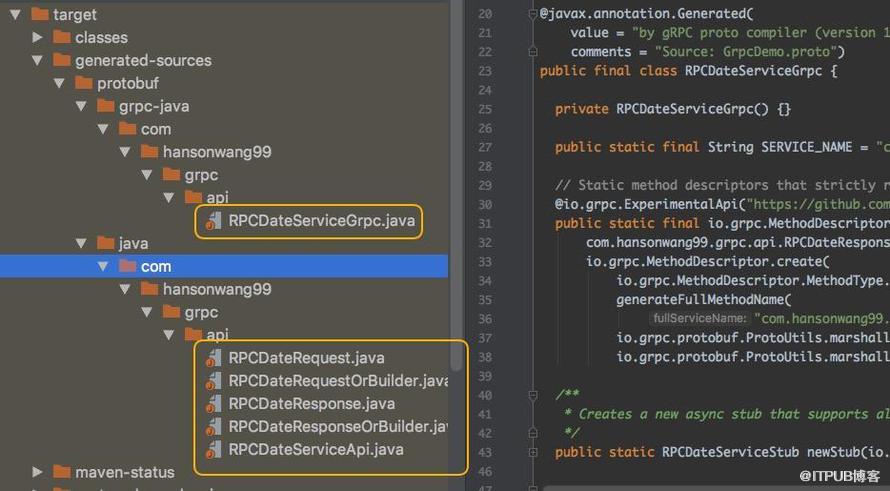Click the java source folder icon

(x=106, y=243)
